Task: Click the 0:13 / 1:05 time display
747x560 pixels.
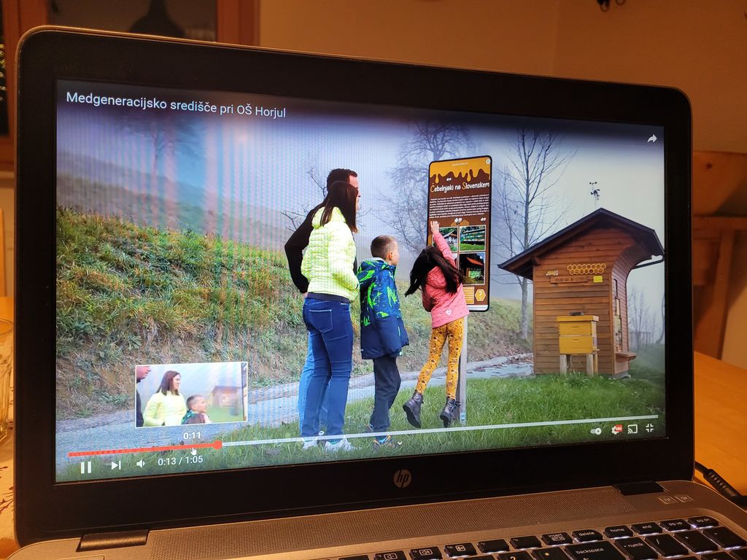Action: pos(180,460)
